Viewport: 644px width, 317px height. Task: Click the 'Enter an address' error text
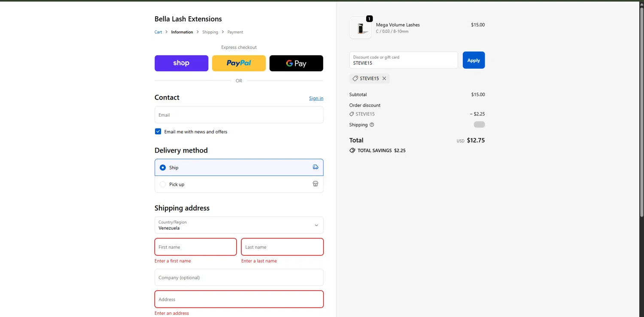tap(172, 313)
